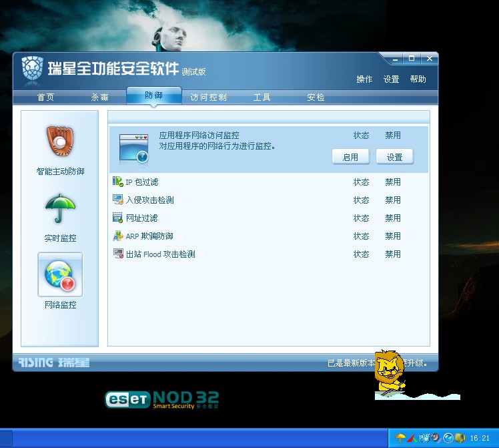Click the 应用程序网络访问监控 window icon

134,150
